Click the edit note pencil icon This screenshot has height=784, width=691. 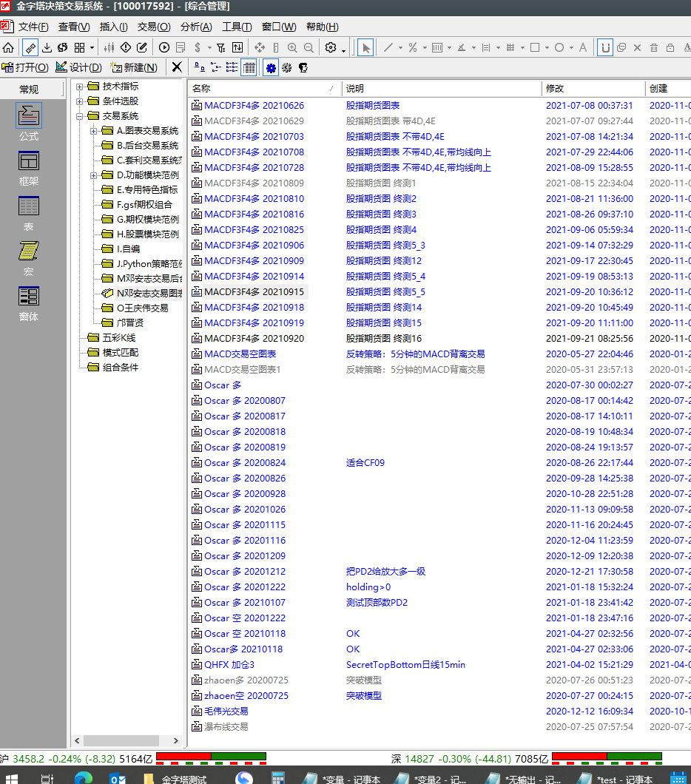(x=142, y=47)
